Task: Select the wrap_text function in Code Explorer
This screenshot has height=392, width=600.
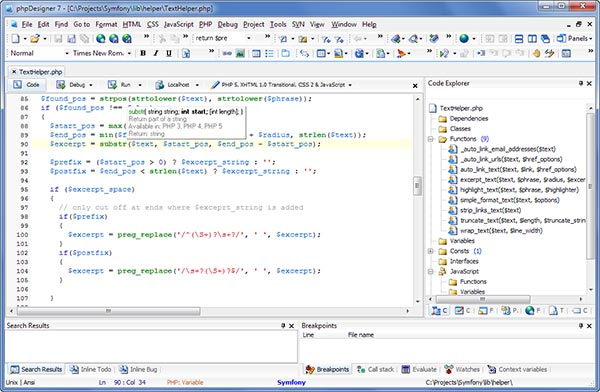Action: pyautogui.click(x=496, y=230)
